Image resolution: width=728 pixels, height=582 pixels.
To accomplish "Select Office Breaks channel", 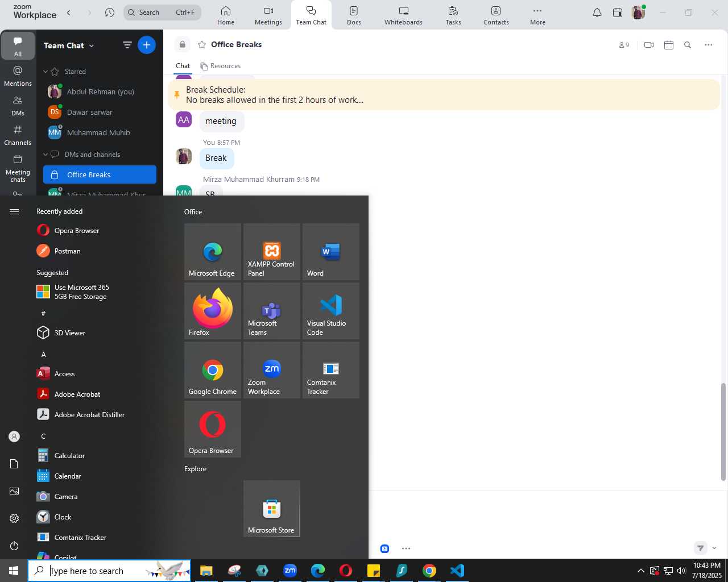I will click(x=100, y=174).
